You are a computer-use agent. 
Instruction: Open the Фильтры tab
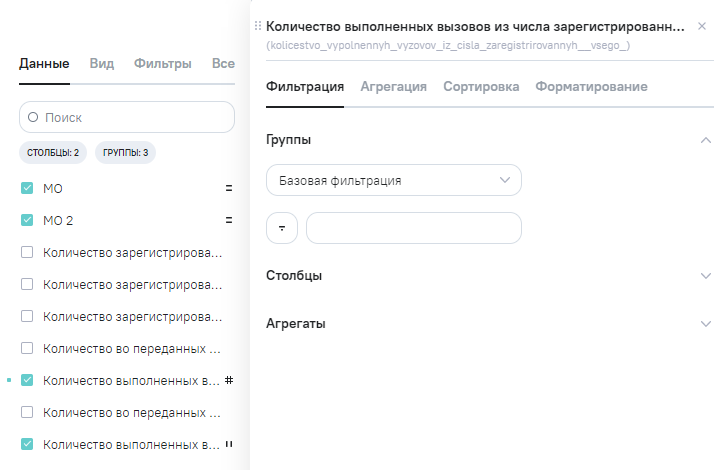[x=163, y=63]
